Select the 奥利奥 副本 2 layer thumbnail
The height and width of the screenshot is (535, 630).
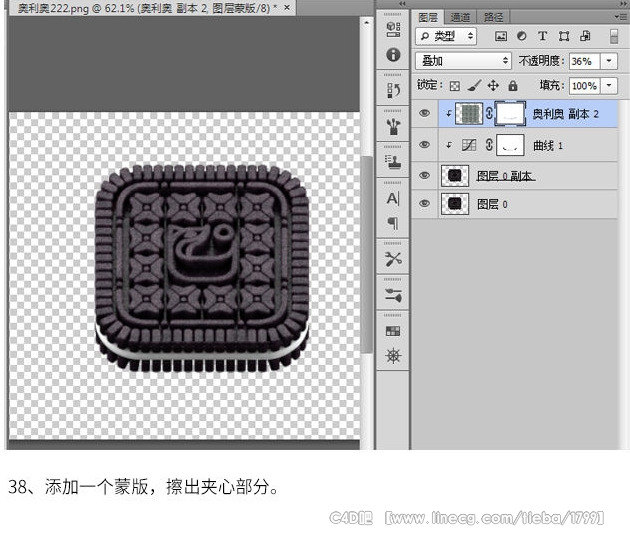469,114
